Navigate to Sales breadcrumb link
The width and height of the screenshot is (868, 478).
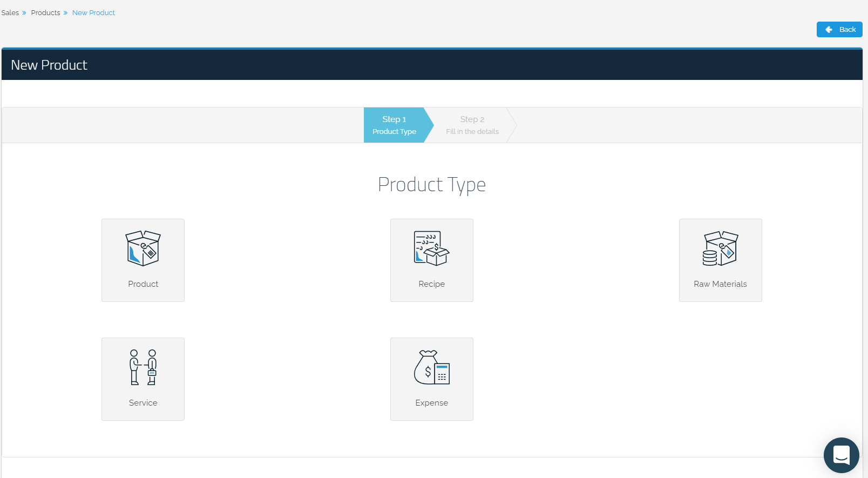[10, 13]
